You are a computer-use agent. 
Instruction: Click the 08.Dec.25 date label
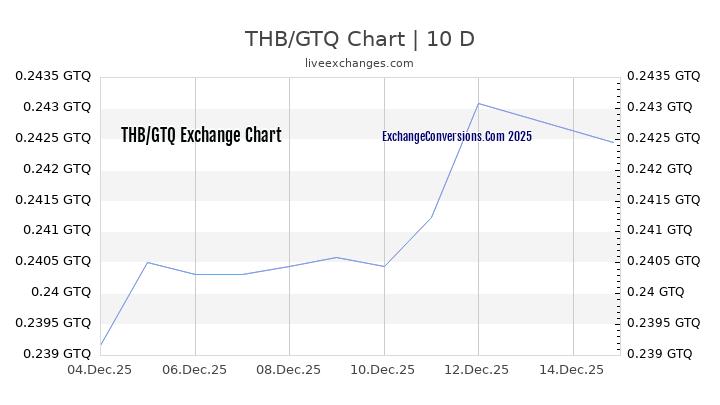289,370
